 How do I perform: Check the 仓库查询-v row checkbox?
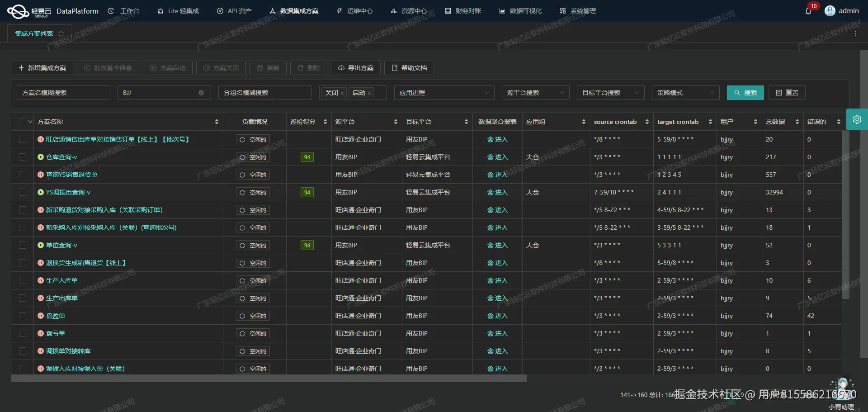coord(23,157)
